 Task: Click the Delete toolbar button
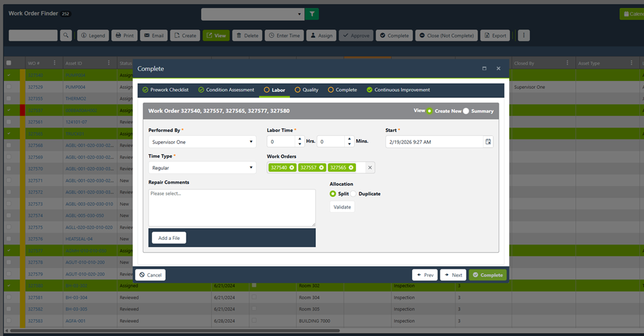click(x=247, y=35)
